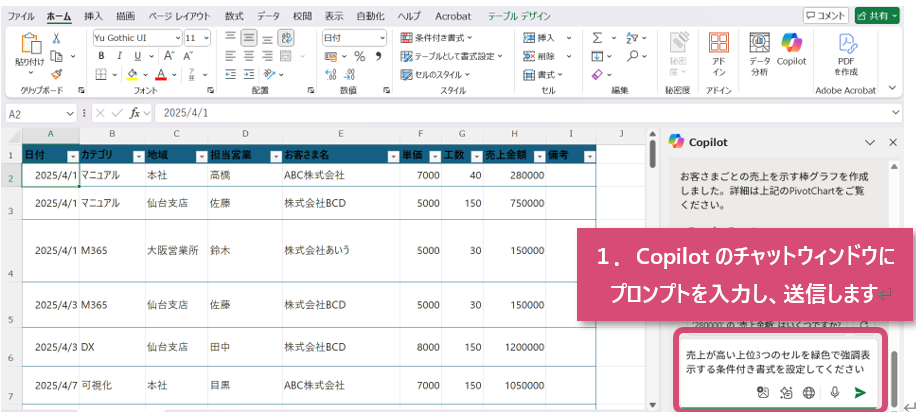The height and width of the screenshot is (412, 916).
Task: Click formula bar with 2025/4/1
Action: click(526, 113)
